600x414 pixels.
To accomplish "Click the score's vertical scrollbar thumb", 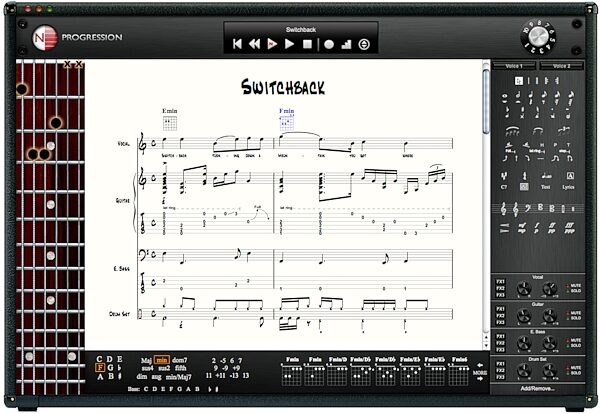I will [486, 102].
